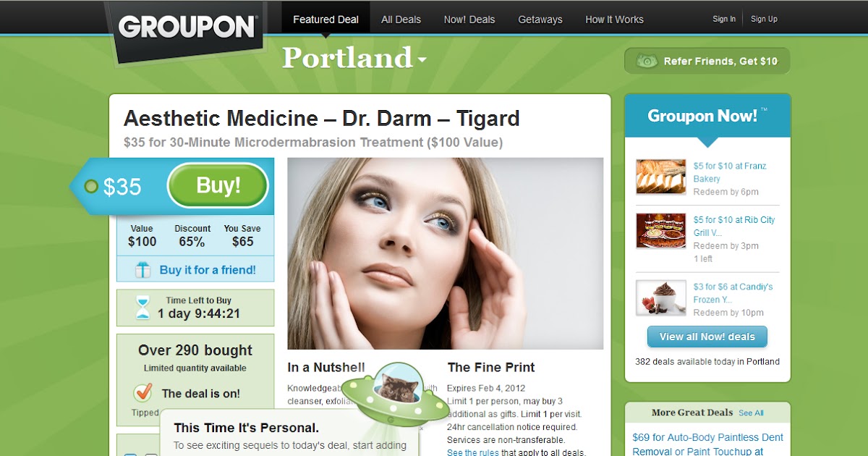This screenshot has height=456, width=868.
Task: Click the gift box icon
Action: [x=143, y=270]
